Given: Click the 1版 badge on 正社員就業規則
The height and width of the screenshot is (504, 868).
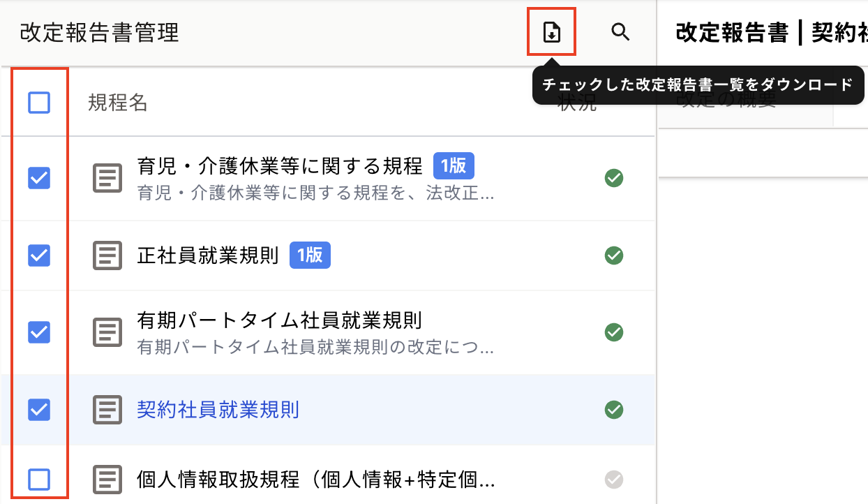Looking at the screenshot, I should coord(309,255).
